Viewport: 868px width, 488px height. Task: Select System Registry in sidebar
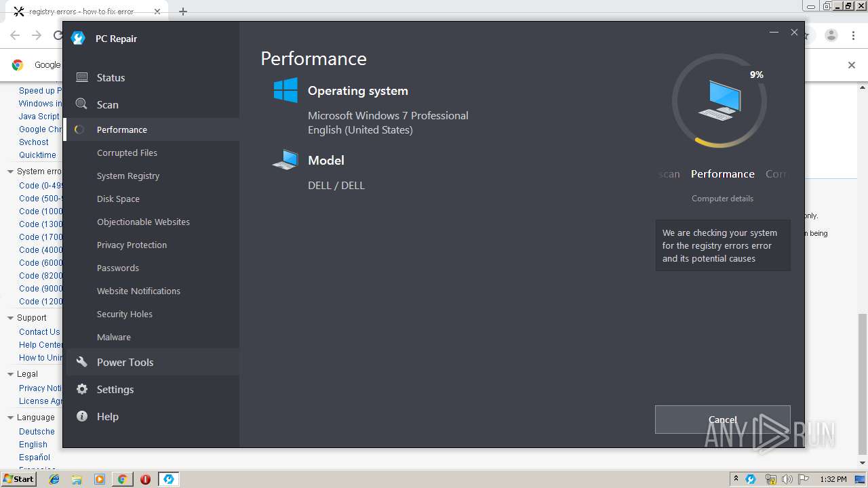coord(128,176)
